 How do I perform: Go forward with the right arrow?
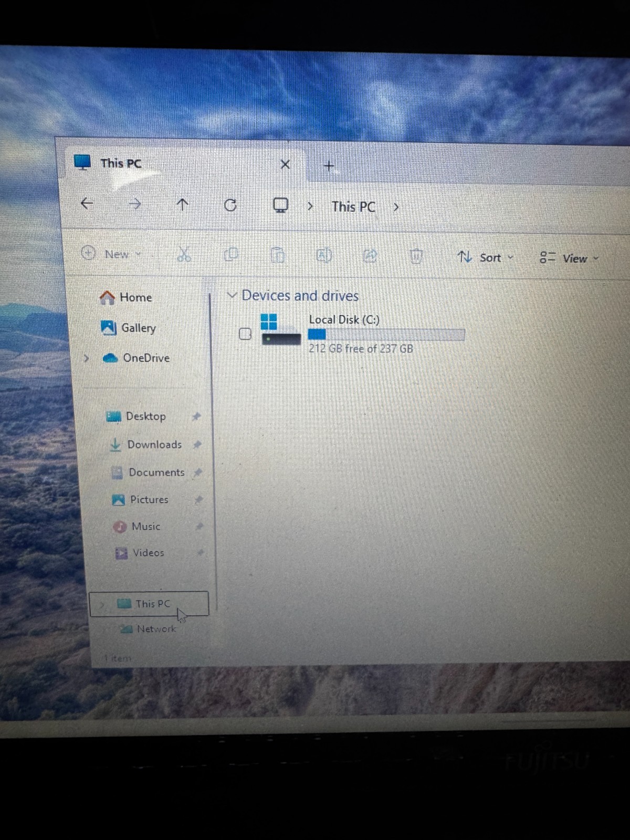[135, 203]
